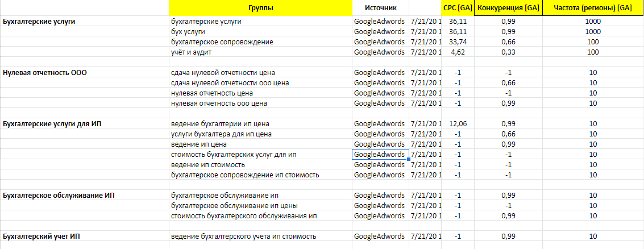
Task: Select the 'Группы' column header
Action: (x=260, y=8)
